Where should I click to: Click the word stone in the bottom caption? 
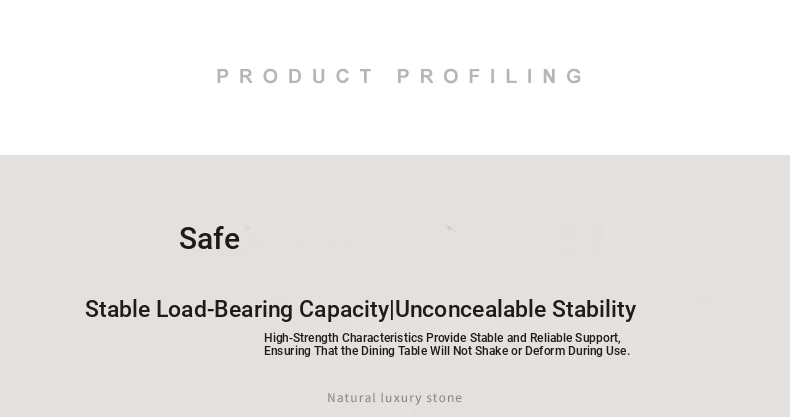click(x=444, y=398)
